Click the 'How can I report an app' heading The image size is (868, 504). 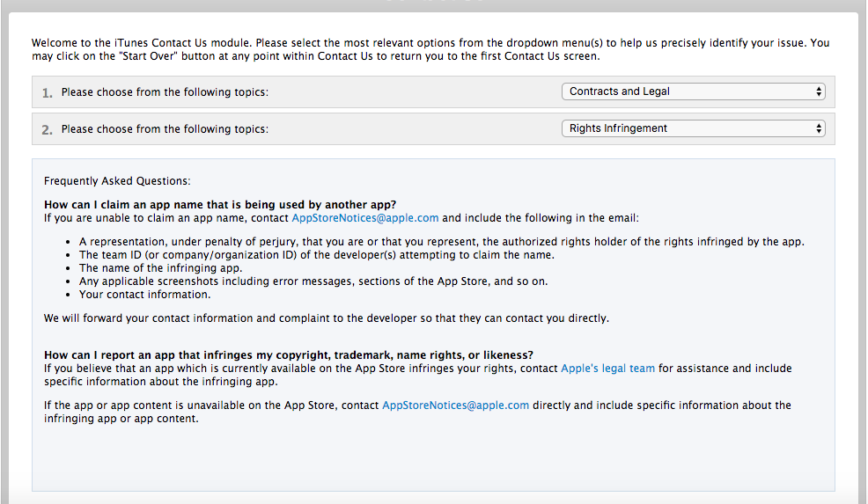click(x=289, y=355)
